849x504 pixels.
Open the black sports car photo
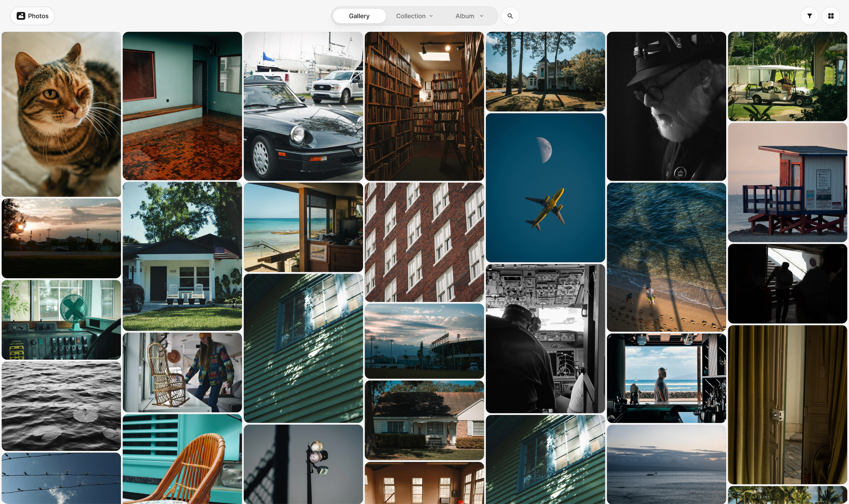pos(303,106)
